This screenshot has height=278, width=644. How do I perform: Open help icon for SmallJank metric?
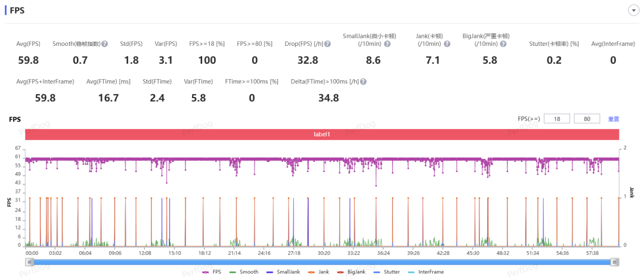[387, 44]
